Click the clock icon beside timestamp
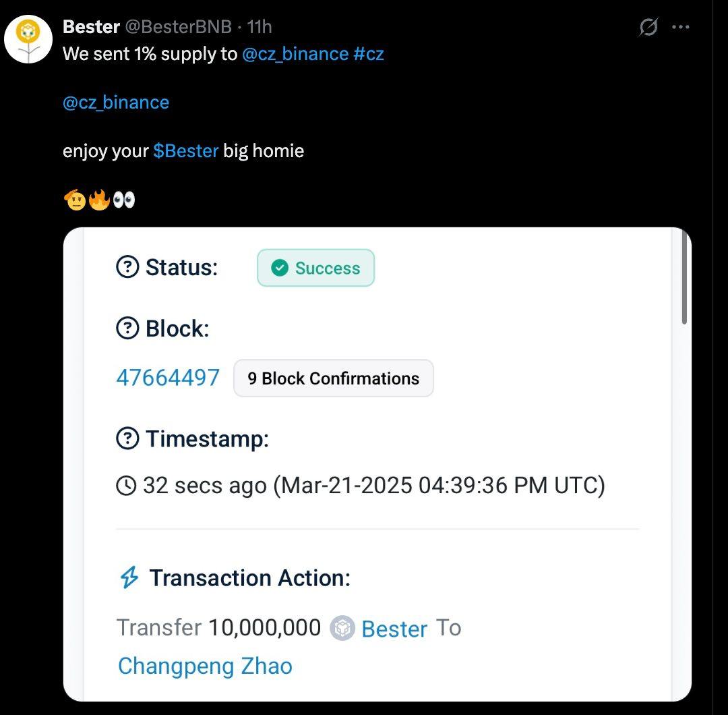728x715 pixels. pos(126,486)
